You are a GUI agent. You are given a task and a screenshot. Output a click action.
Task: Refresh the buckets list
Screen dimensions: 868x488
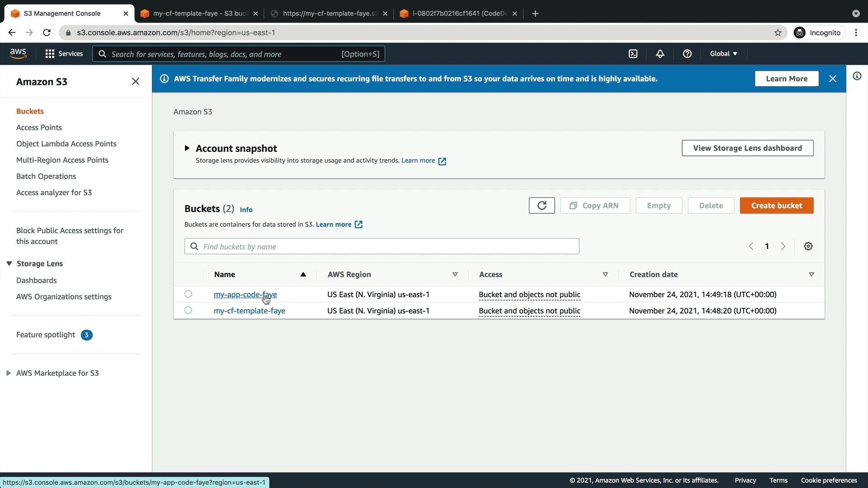(x=542, y=206)
